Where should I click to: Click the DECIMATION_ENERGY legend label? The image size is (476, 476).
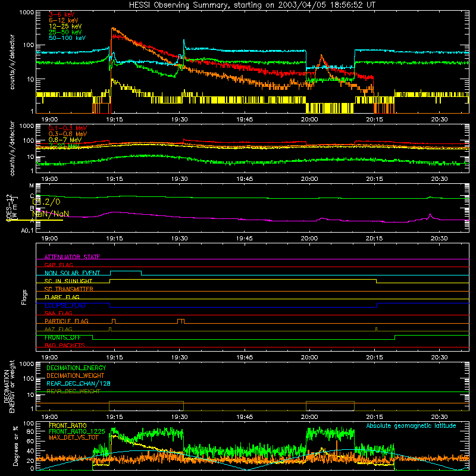pos(76,368)
